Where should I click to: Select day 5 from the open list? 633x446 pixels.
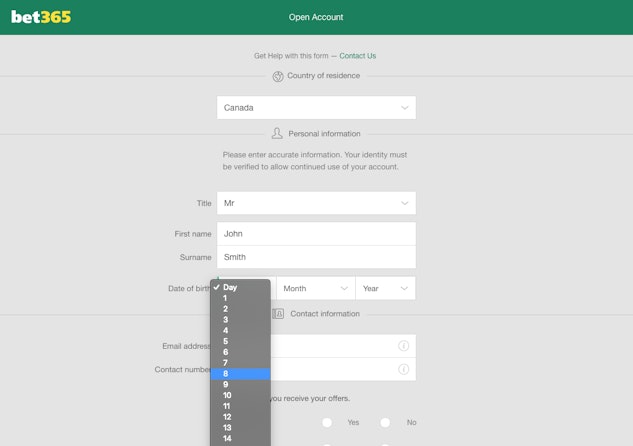240,341
